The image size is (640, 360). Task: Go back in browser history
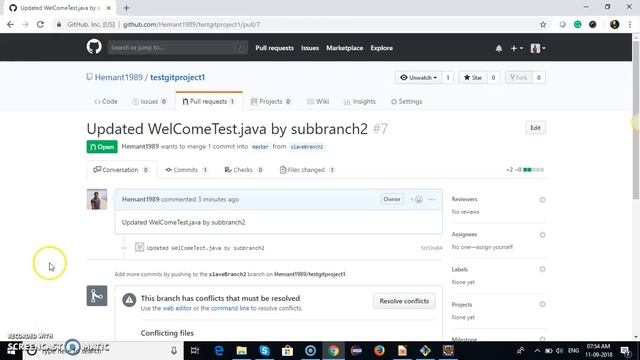11,24
